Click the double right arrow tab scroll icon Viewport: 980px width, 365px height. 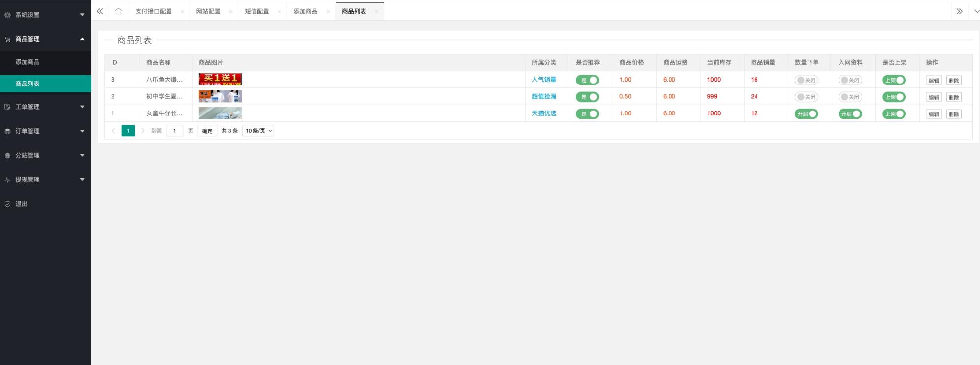(x=959, y=11)
